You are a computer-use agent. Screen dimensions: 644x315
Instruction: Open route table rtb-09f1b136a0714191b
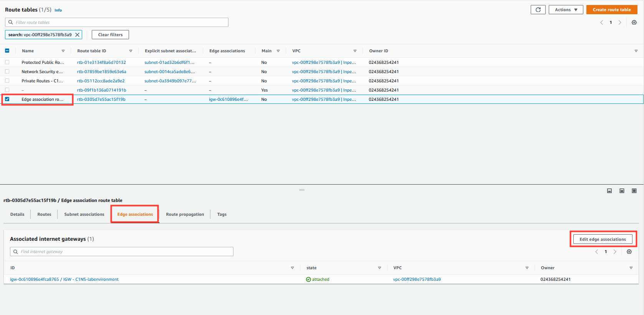coord(101,90)
